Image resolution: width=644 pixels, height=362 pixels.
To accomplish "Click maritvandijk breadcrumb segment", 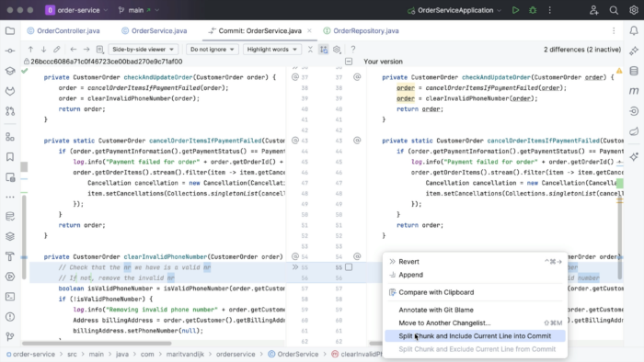I will [x=185, y=355].
